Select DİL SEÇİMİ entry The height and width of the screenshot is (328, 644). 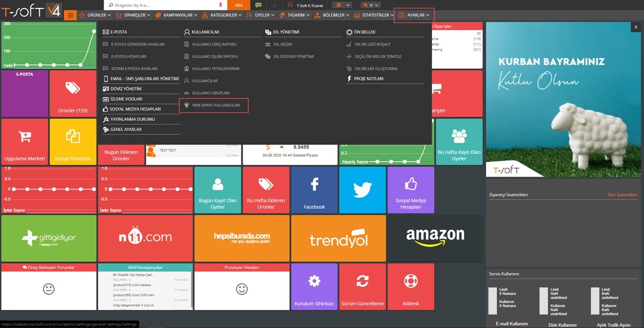click(x=279, y=44)
